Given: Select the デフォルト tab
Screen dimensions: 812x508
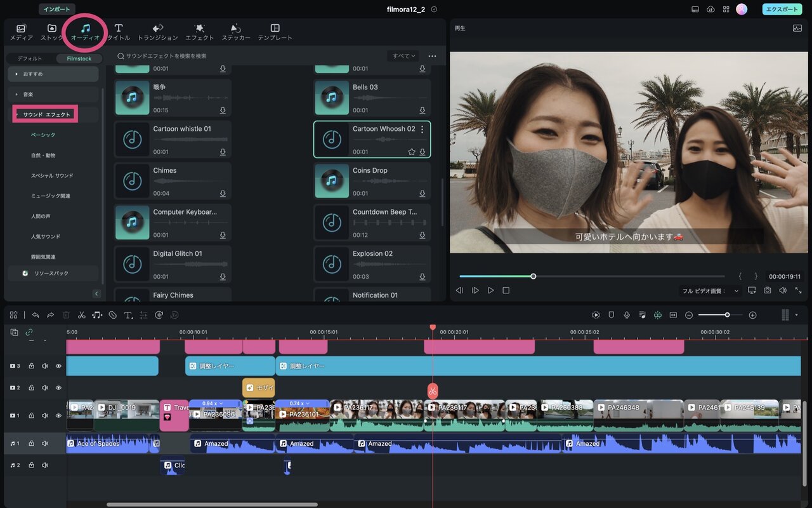Looking at the screenshot, I should [30, 58].
